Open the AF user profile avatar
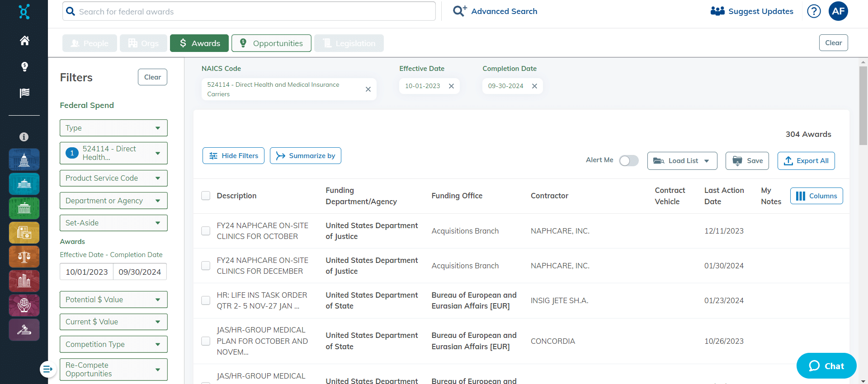The width and height of the screenshot is (868, 384). [838, 11]
